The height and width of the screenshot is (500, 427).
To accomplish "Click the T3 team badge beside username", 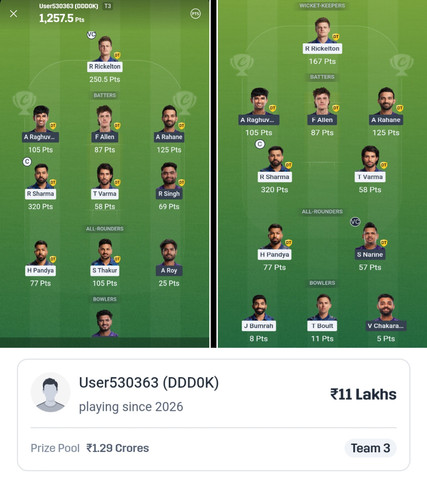I will (x=108, y=6).
